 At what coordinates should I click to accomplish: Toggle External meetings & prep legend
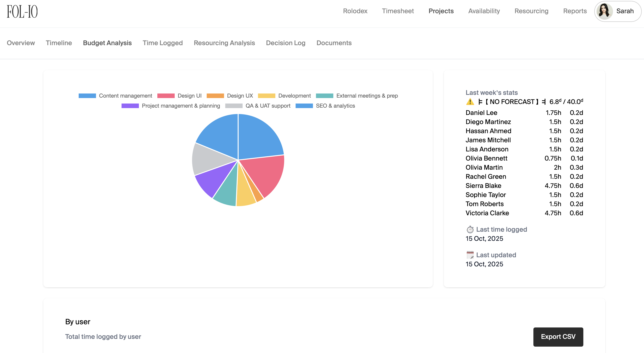tap(367, 96)
